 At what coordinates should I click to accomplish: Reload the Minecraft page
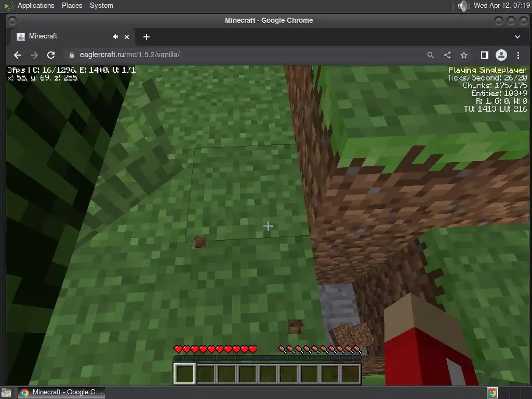(51, 55)
